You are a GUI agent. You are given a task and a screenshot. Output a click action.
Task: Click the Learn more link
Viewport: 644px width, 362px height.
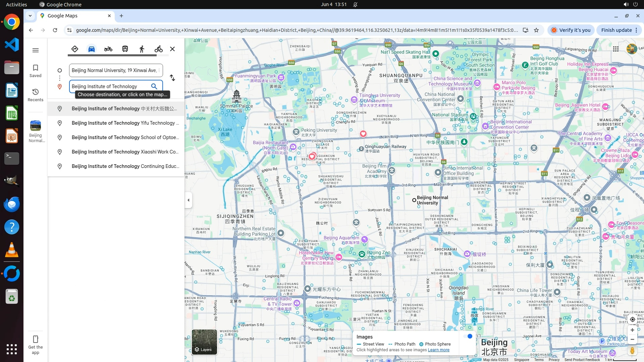click(x=438, y=350)
